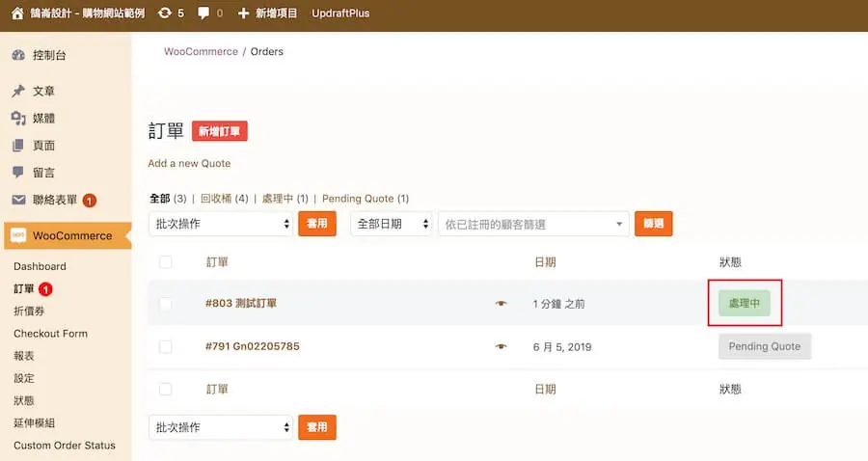This screenshot has height=461, width=868.
Task: Open 設定 settings submenu
Action: pyautogui.click(x=24, y=378)
